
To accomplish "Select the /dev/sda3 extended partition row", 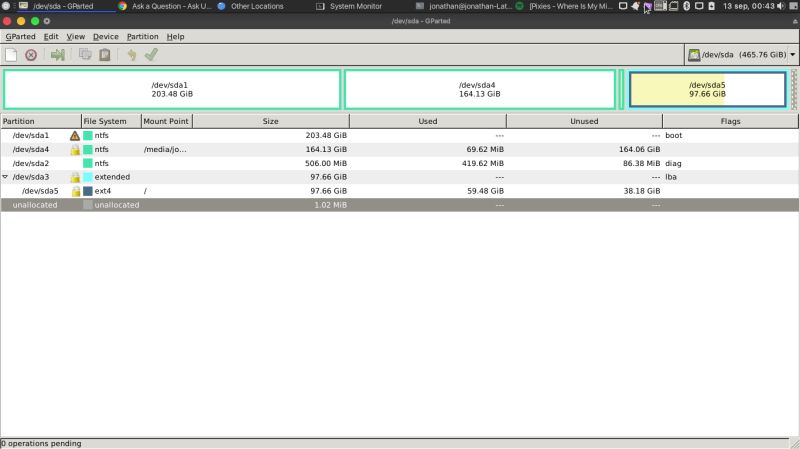I will 399,177.
